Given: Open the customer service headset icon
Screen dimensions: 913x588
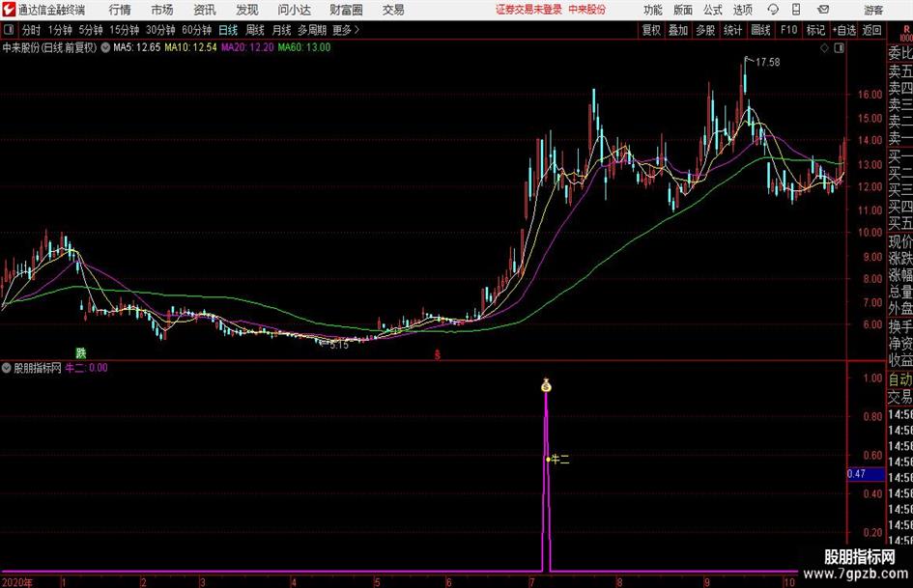Looking at the screenshot, I should click(773, 10).
